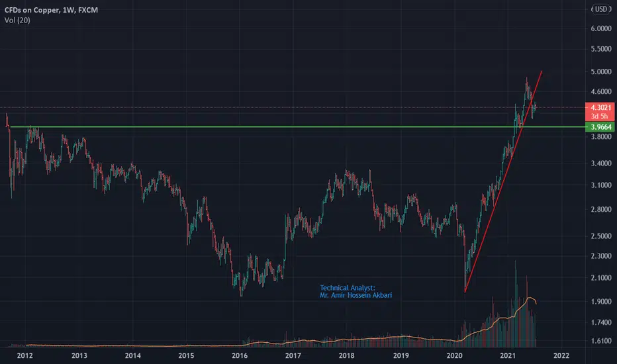Click the 1.6100 price axis label
Image resolution: width=617 pixels, height=364 pixels.
(x=601, y=341)
